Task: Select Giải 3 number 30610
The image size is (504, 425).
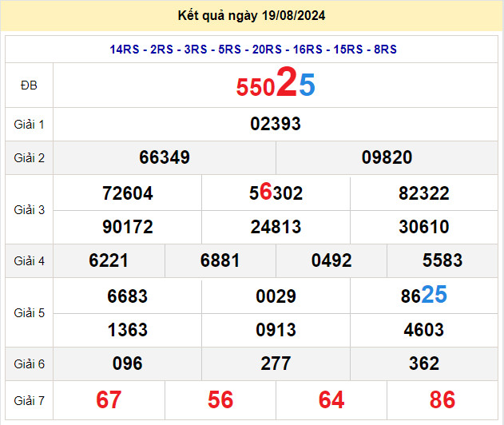Action: (x=424, y=227)
